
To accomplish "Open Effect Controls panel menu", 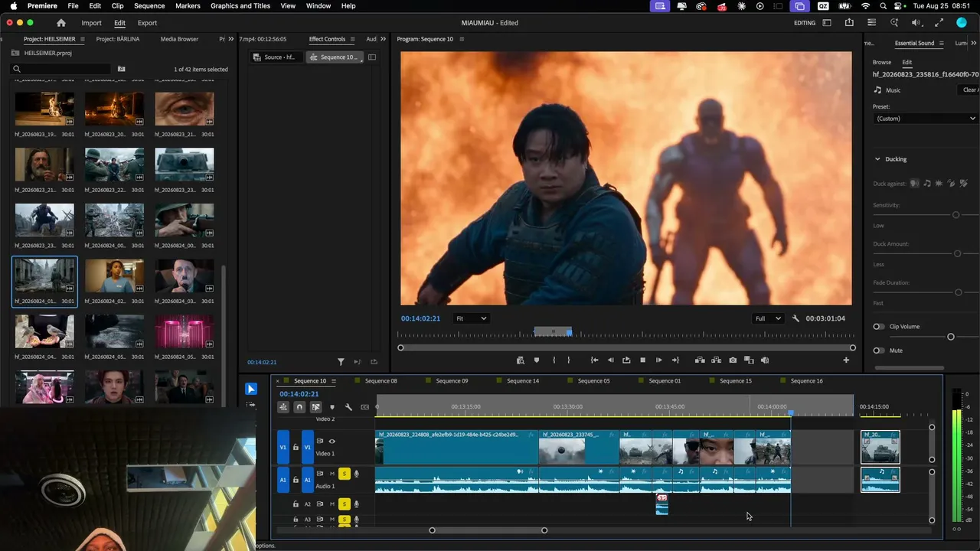I will 353,39.
